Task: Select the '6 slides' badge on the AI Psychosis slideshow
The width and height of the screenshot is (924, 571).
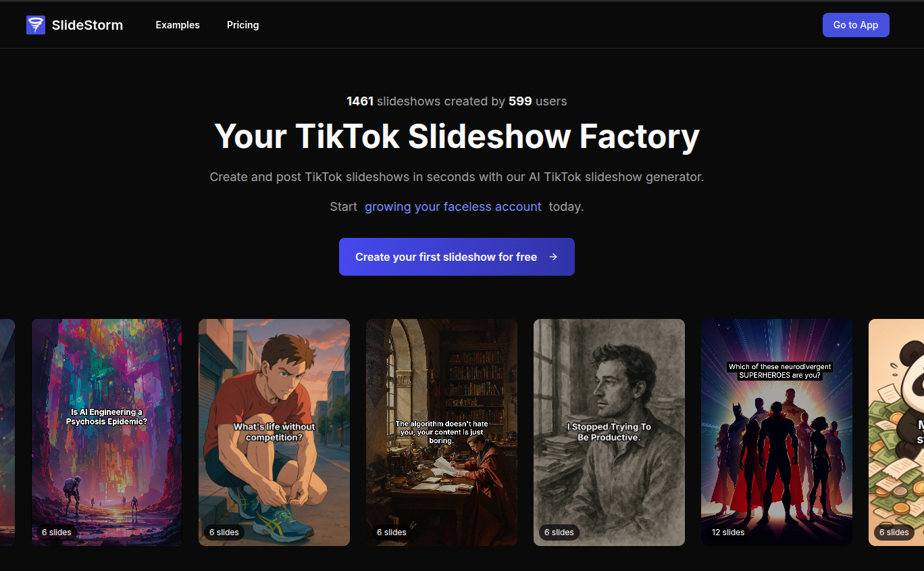Action: pyautogui.click(x=57, y=532)
